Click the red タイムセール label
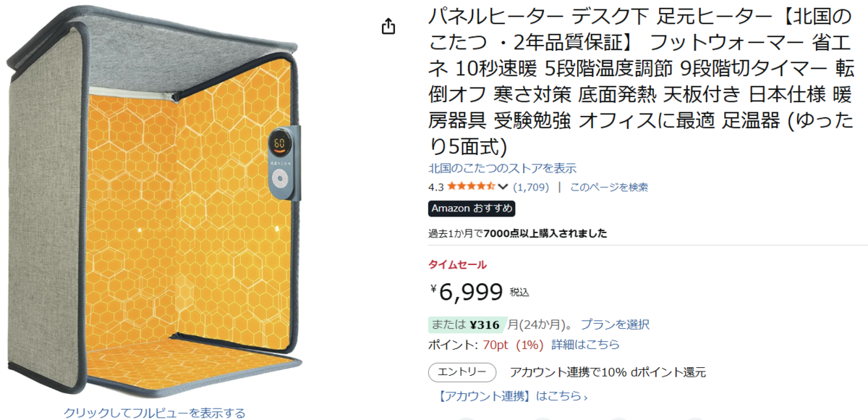868x420 pixels. pyautogui.click(x=457, y=264)
